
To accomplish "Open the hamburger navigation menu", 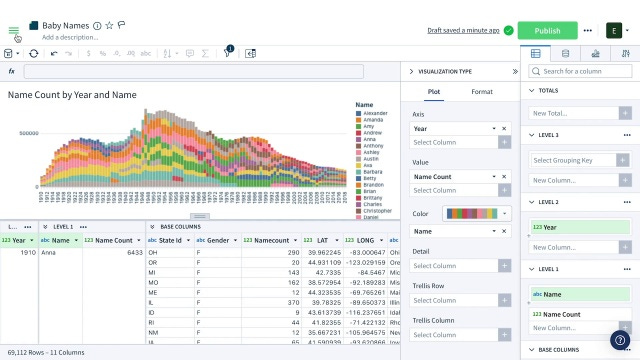I will tap(13, 30).
